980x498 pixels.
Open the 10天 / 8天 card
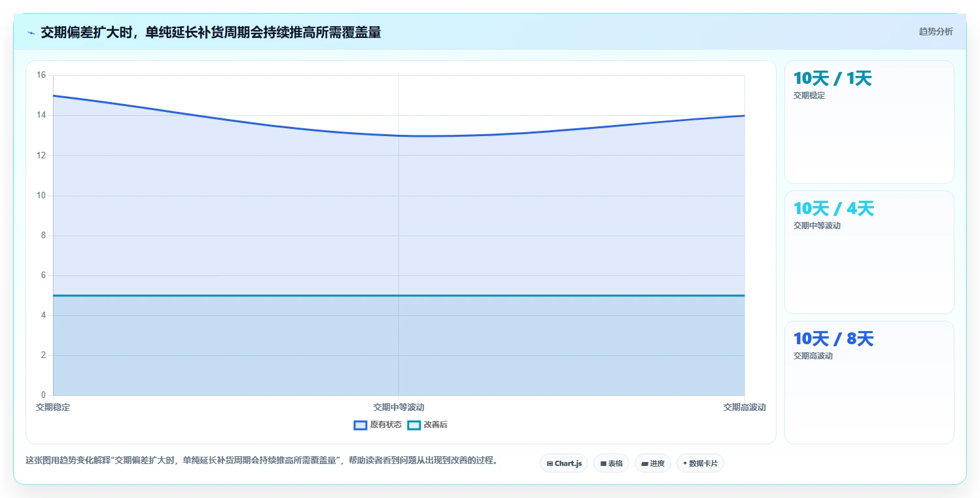click(x=869, y=382)
